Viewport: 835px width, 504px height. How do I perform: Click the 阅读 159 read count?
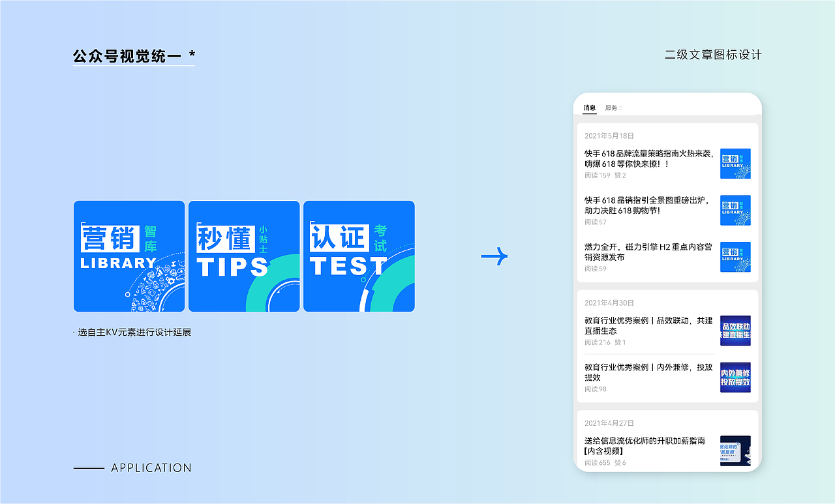pyautogui.click(x=598, y=175)
